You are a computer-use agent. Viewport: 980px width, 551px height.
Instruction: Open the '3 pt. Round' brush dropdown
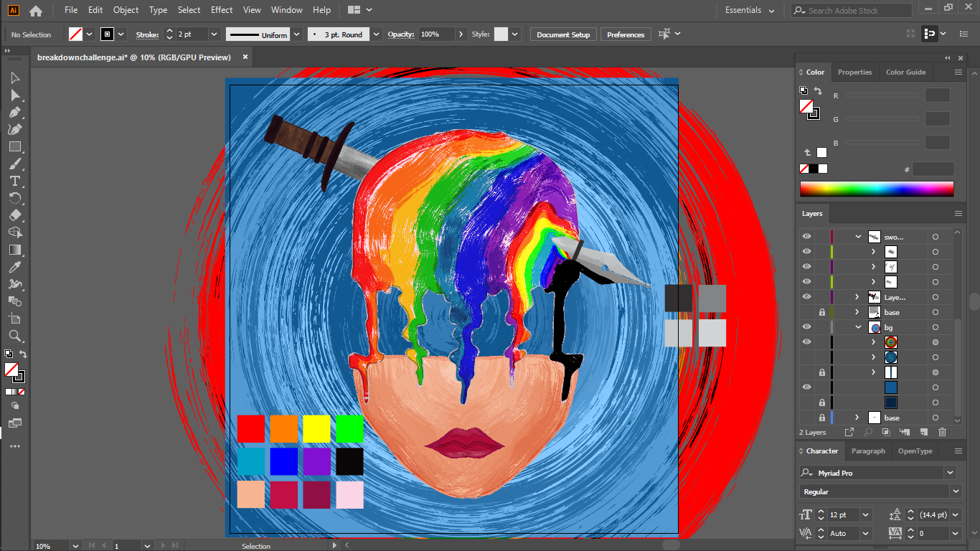(377, 34)
